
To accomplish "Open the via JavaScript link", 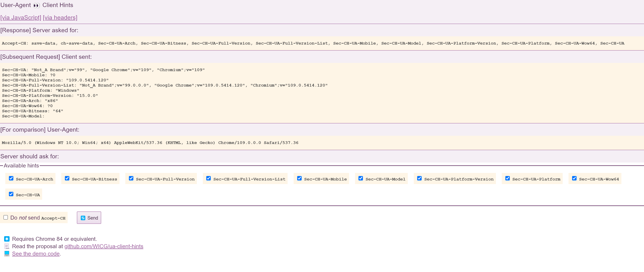I will 21,17.
